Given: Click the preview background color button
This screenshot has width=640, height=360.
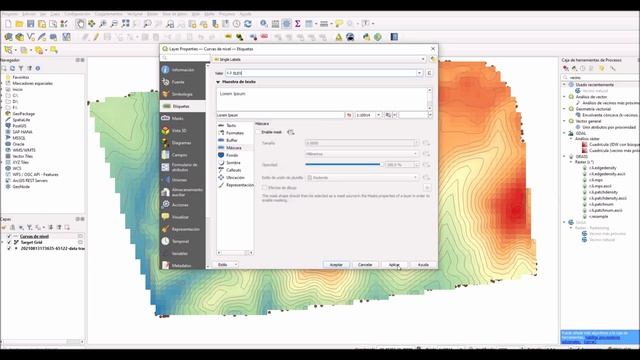Looking at the screenshot, I should [415, 115].
